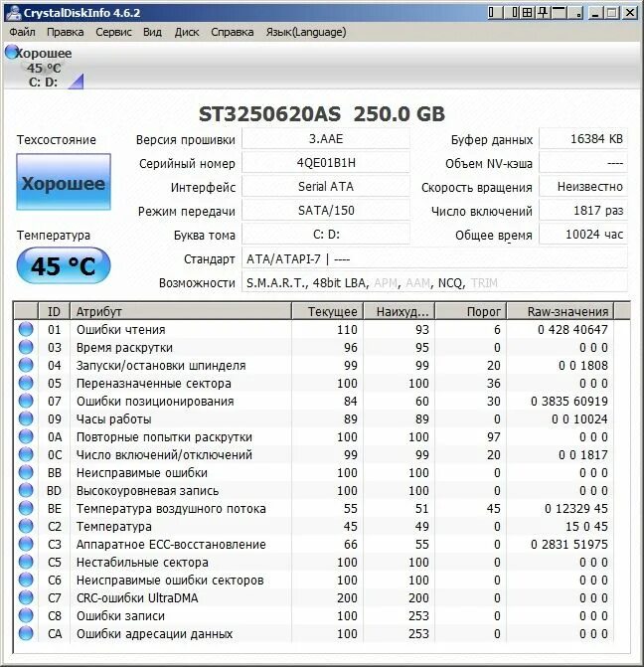Click the transfer mode field SATA/150
Screen dimensions: 644x667
pos(326,210)
